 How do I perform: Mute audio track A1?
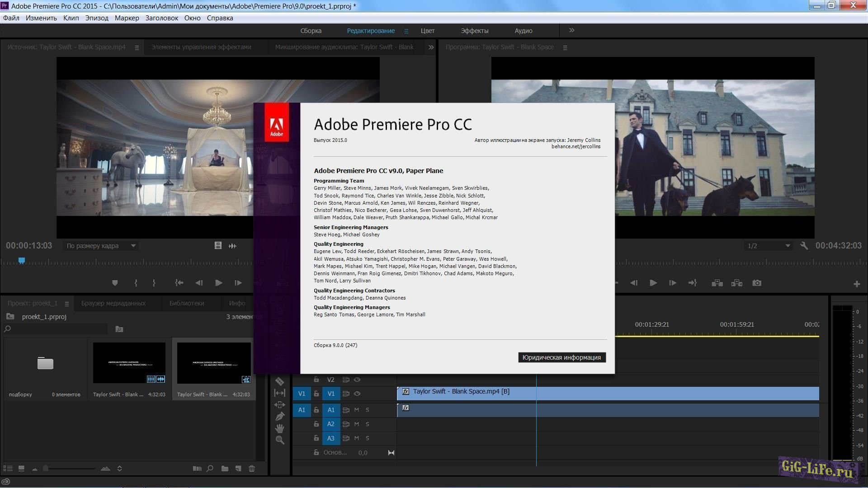pos(356,410)
